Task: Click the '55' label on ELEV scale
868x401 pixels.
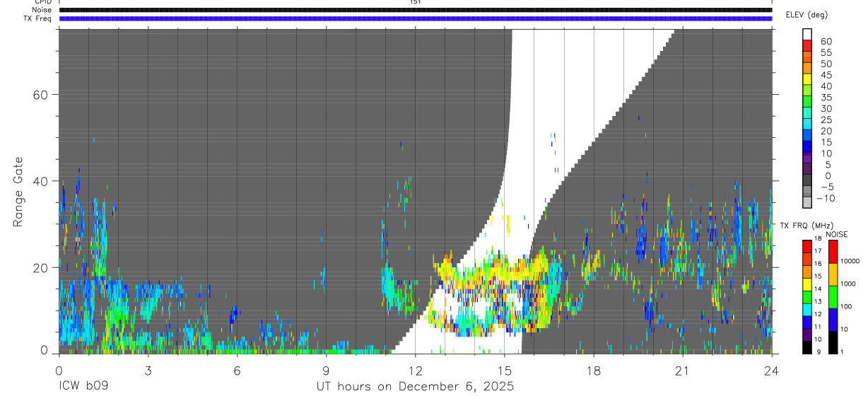Action: click(x=826, y=53)
